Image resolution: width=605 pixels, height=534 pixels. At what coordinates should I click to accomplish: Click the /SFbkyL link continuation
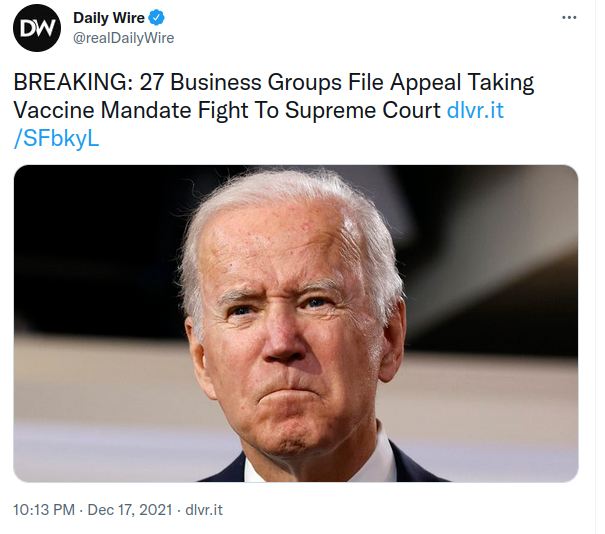pyautogui.click(x=57, y=138)
